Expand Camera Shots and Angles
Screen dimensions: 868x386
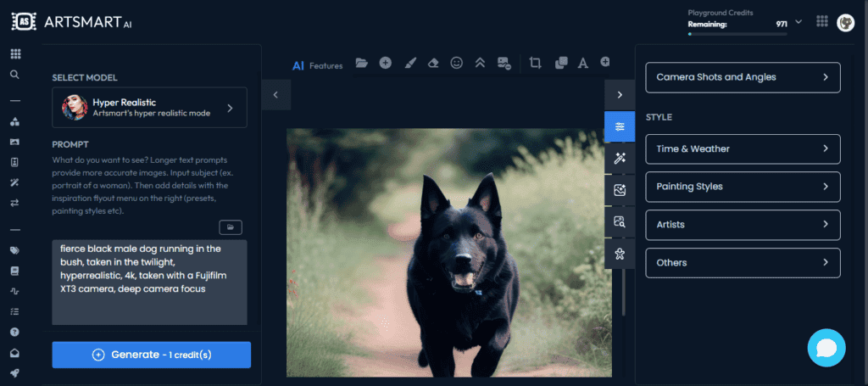pyautogui.click(x=743, y=77)
